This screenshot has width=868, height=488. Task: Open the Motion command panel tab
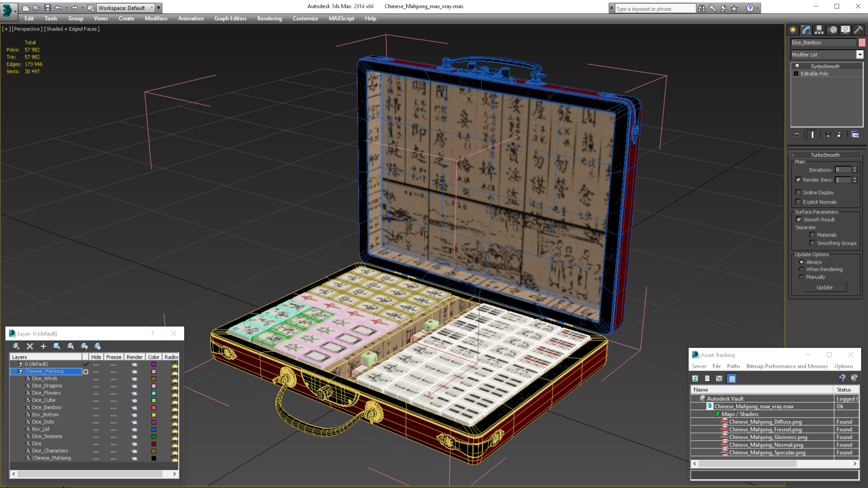click(x=833, y=30)
